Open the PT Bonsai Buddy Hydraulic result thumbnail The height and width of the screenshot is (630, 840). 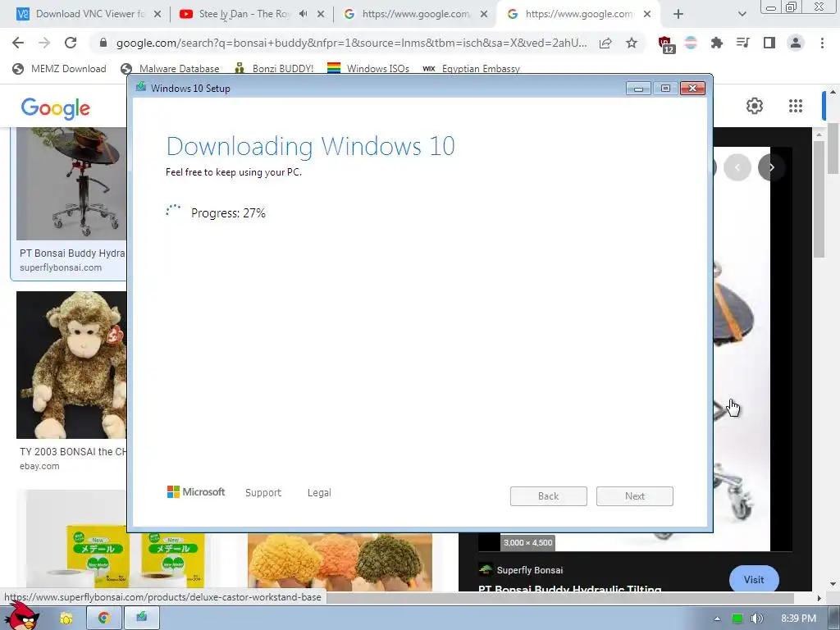pos(71,183)
